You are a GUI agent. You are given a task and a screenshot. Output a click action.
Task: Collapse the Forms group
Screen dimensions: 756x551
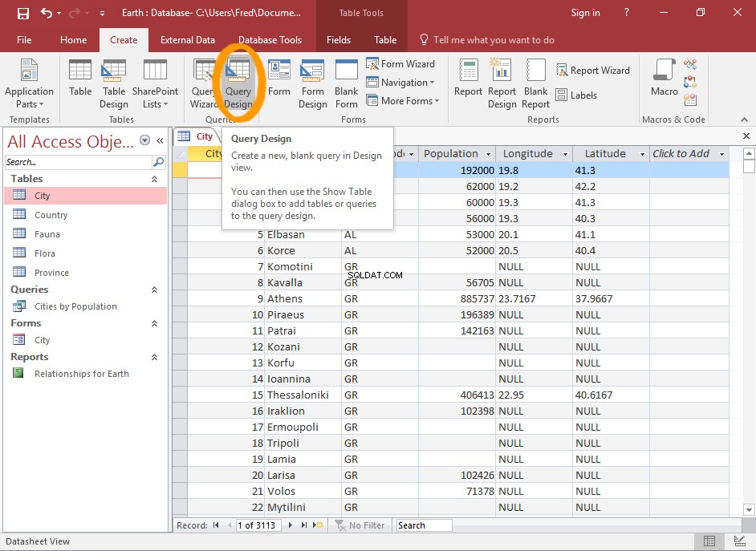click(x=154, y=324)
